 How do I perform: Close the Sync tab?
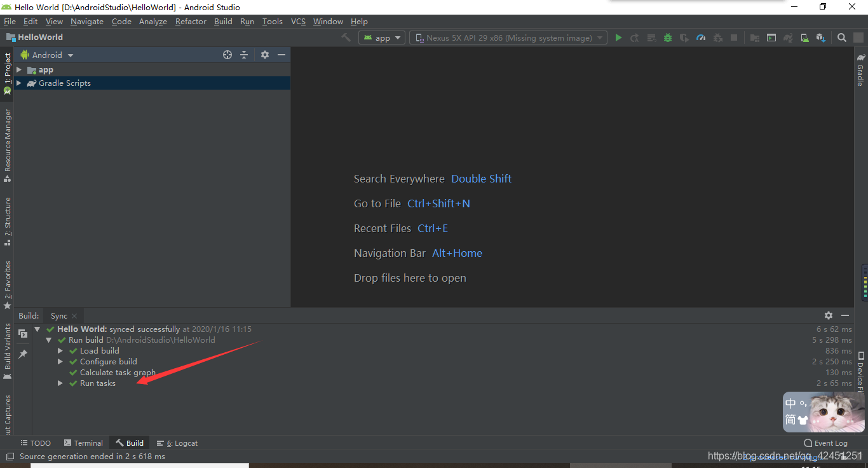[x=74, y=316]
